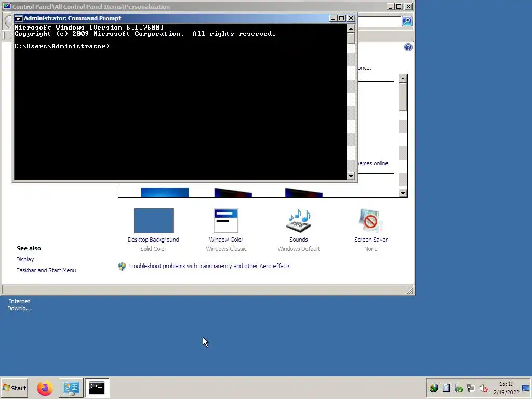Click the muted volume speaker tray icon

[x=484, y=388]
